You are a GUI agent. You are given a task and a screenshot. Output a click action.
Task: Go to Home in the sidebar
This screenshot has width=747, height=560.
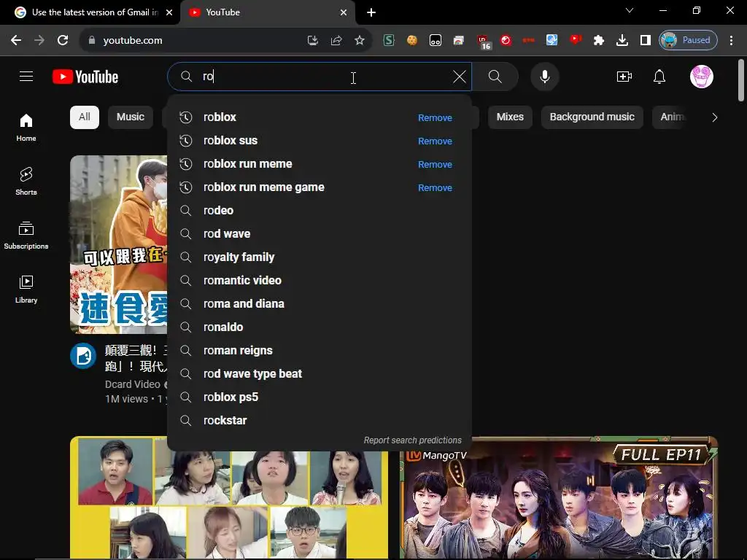coord(26,128)
